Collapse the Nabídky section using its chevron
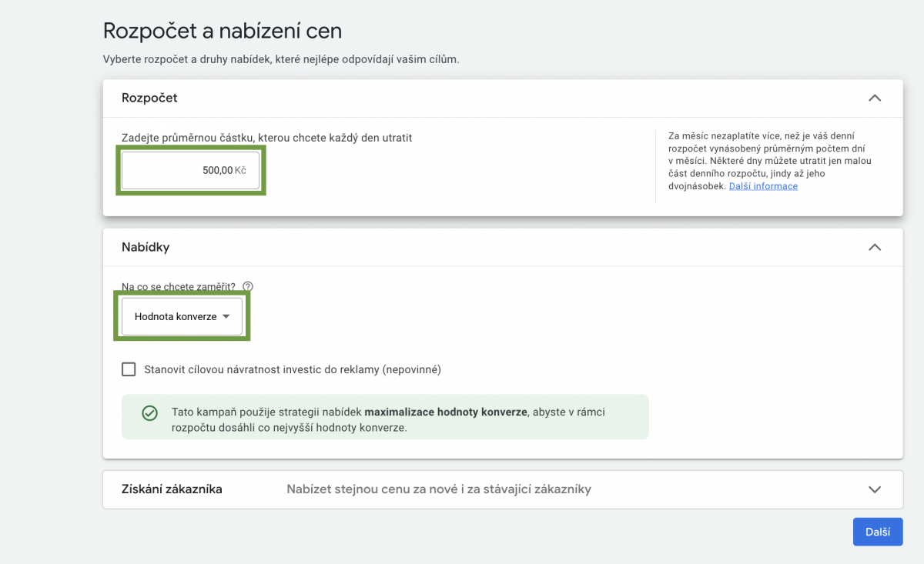This screenshot has height=564, width=924. [x=874, y=247]
